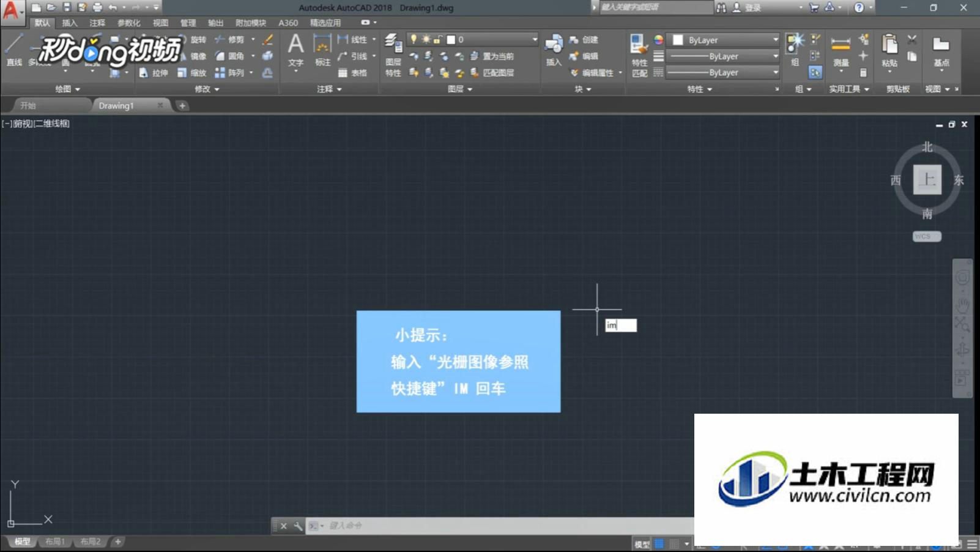Select the Trim (修剪) tool
This screenshot has width=980, height=552.
pos(229,40)
